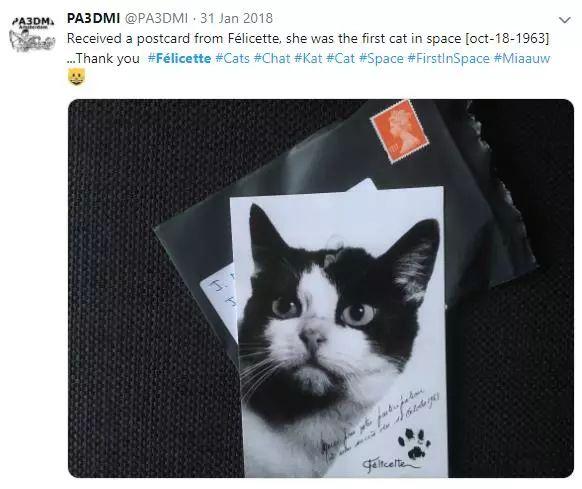The width and height of the screenshot is (582, 489).
Task: Click the paw print on the postcard
Action: coord(414,443)
